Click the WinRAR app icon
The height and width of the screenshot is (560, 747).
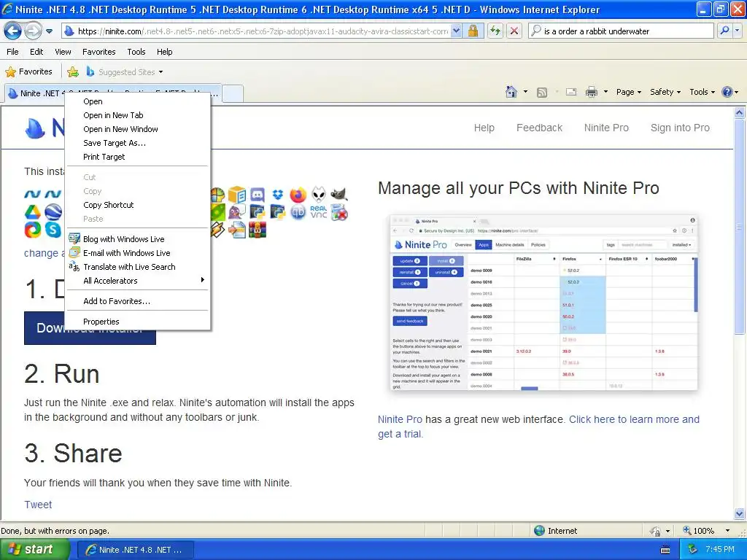pyautogui.click(x=258, y=230)
